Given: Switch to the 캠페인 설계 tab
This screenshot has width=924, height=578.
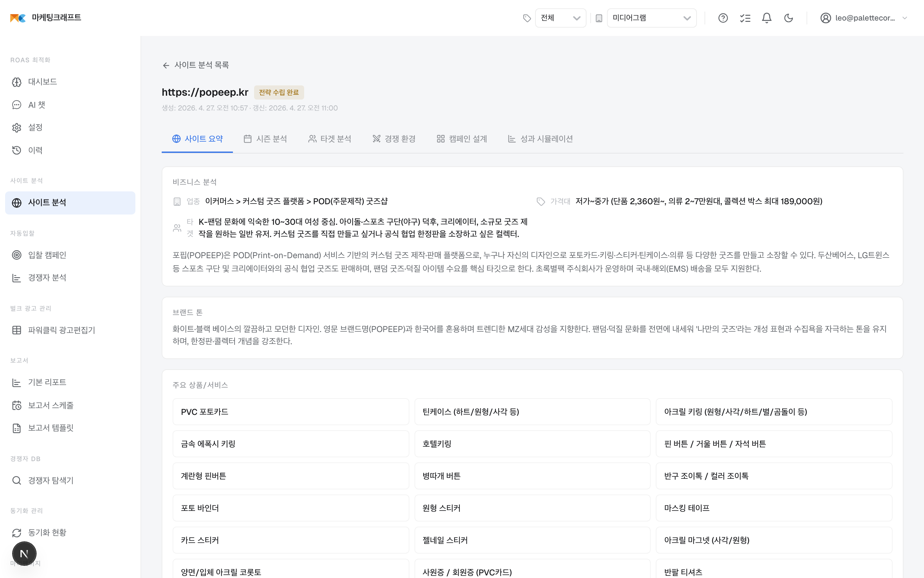Looking at the screenshot, I should 462,139.
